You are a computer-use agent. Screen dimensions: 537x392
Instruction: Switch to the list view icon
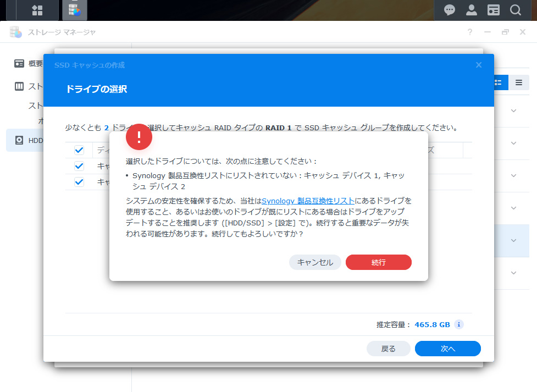click(519, 82)
